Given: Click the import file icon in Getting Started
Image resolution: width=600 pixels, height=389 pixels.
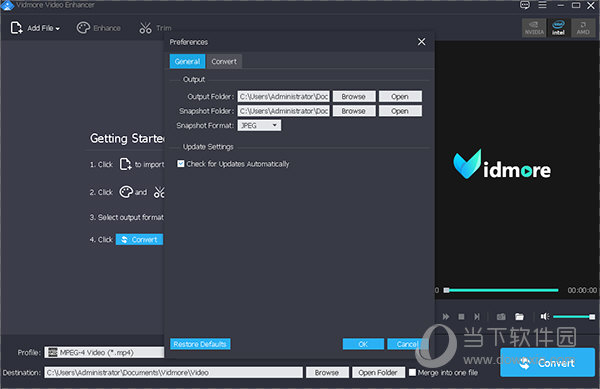Looking at the screenshot, I should 126,164.
